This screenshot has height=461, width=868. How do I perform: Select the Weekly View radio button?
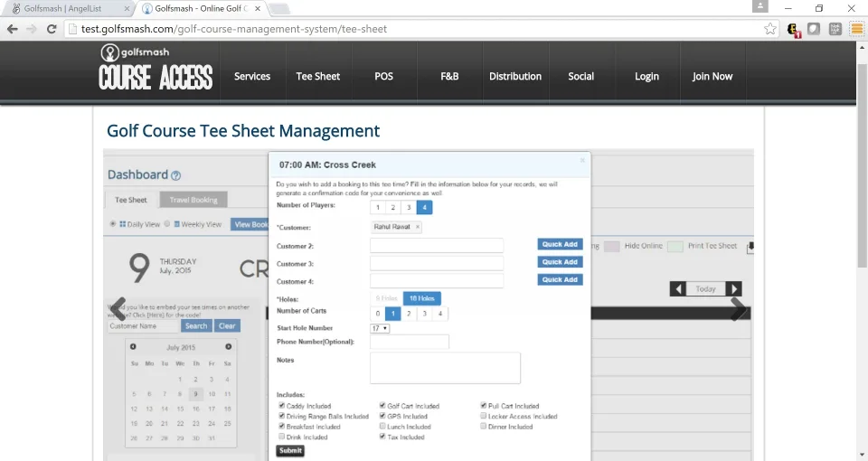[x=166, y=224]
